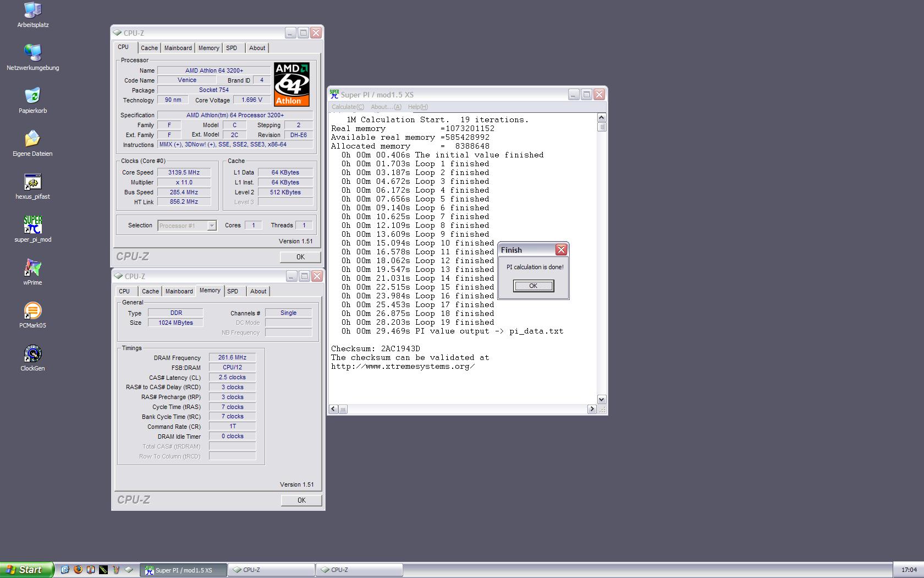This screenshot has height=578, width=924.
Task: Click the Code Name value Venice
Action: coord(186,80)
